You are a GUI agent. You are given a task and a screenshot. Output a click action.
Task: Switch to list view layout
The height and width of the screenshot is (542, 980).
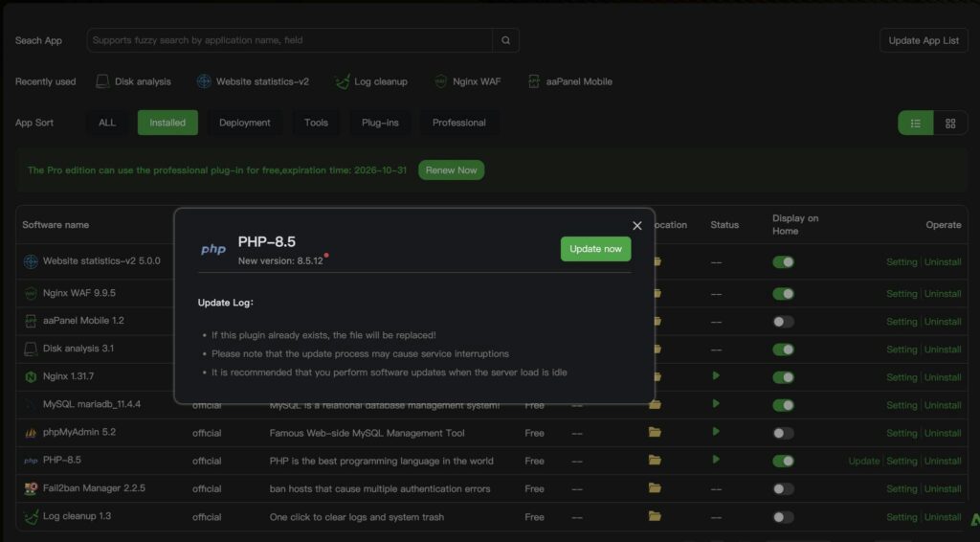[x=916, y=124]
